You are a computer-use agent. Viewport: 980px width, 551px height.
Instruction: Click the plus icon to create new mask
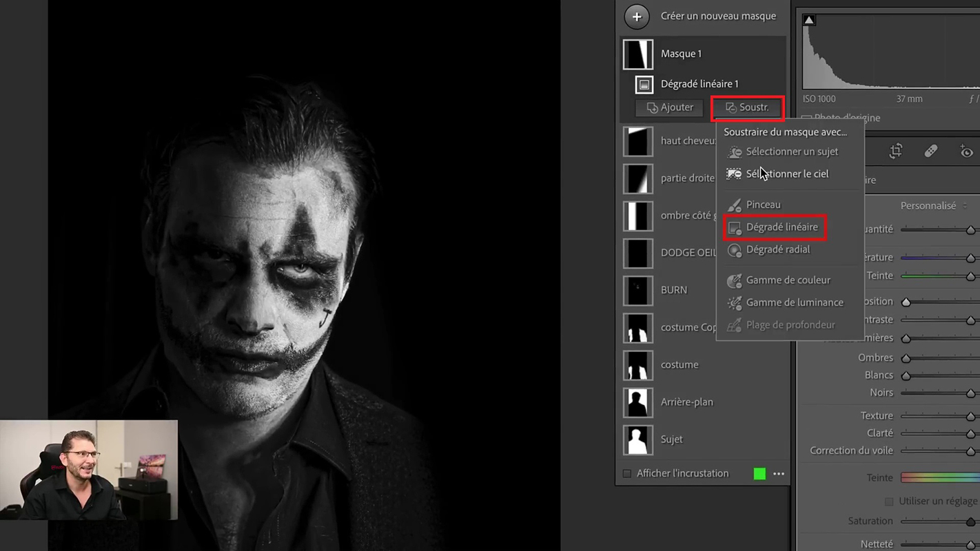pos(637,17)
